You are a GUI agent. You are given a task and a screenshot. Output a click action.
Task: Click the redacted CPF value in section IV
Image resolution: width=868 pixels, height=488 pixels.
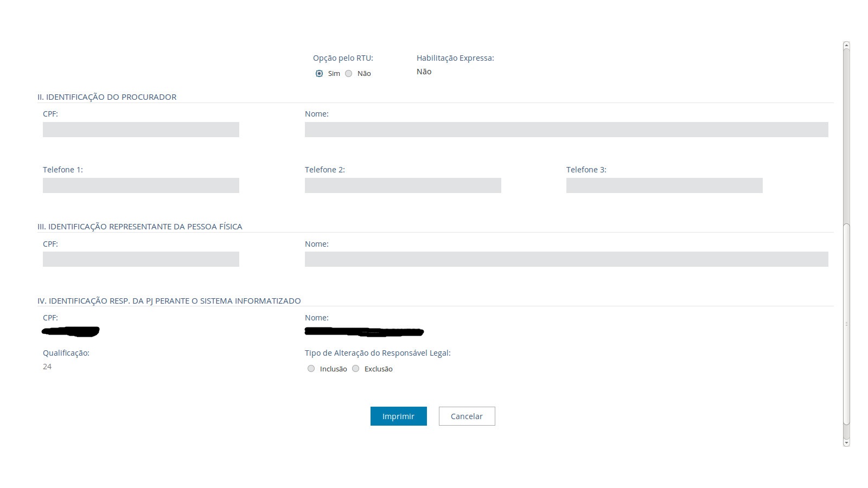point(71,331)
